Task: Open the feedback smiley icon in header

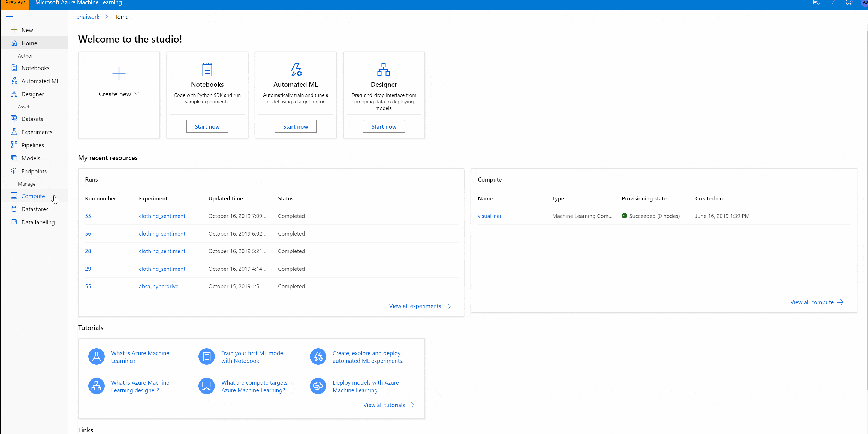Action: tap(849, 3)
